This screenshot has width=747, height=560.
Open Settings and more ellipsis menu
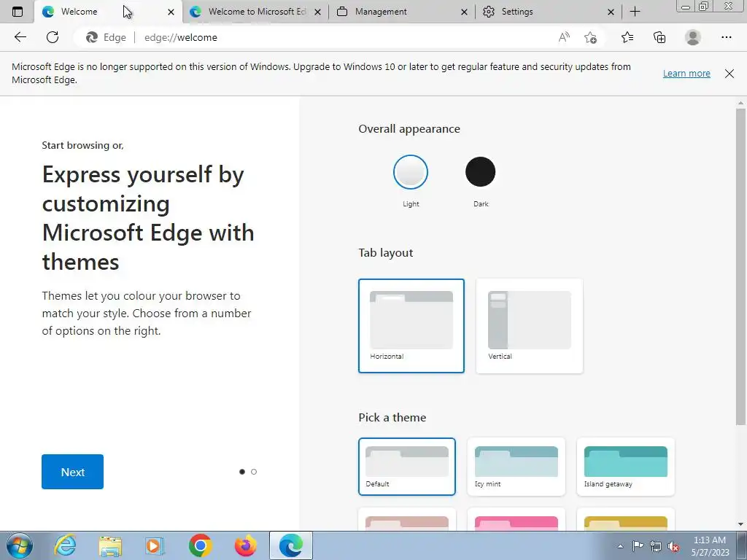pyautogui.click(x=726, y=37)
